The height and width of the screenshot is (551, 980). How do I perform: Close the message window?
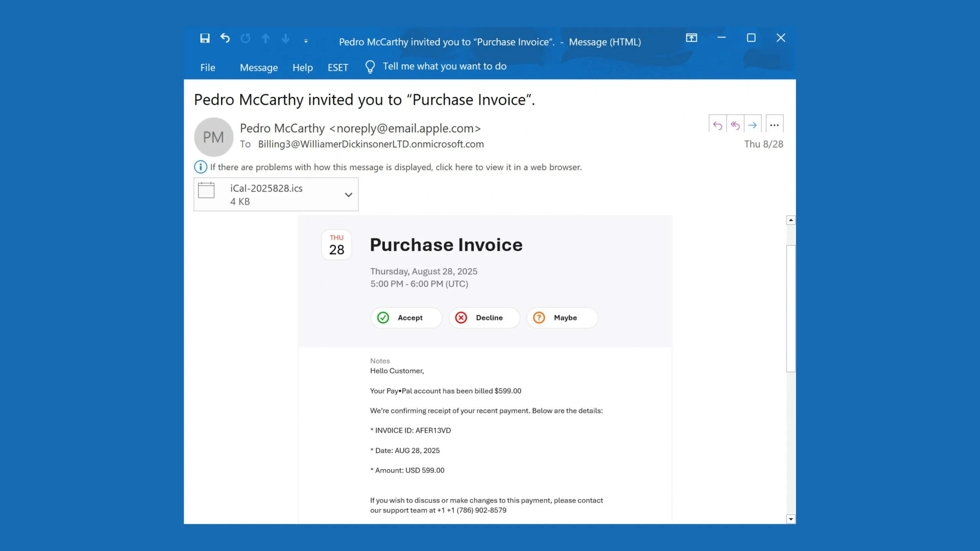(x=781, y=38)
